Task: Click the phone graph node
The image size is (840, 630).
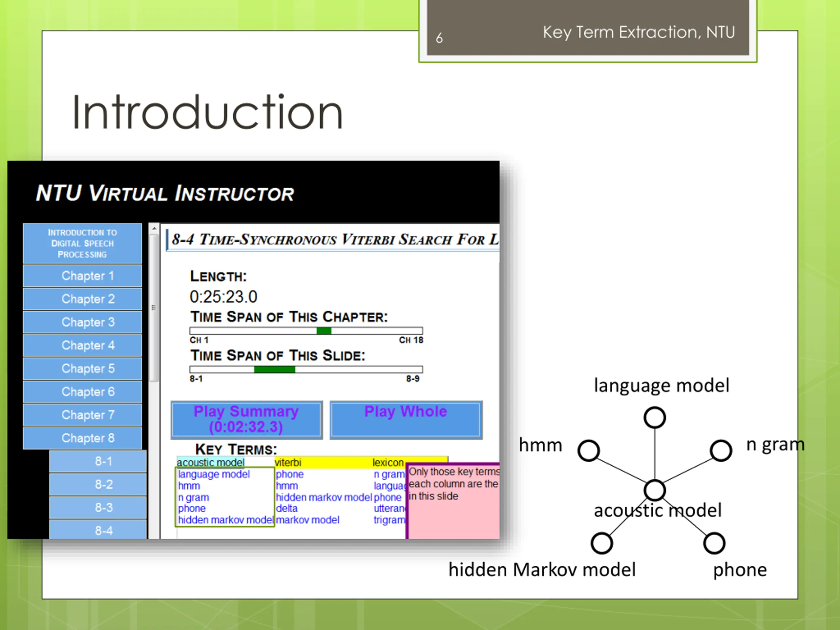Action: coord(714,543)
